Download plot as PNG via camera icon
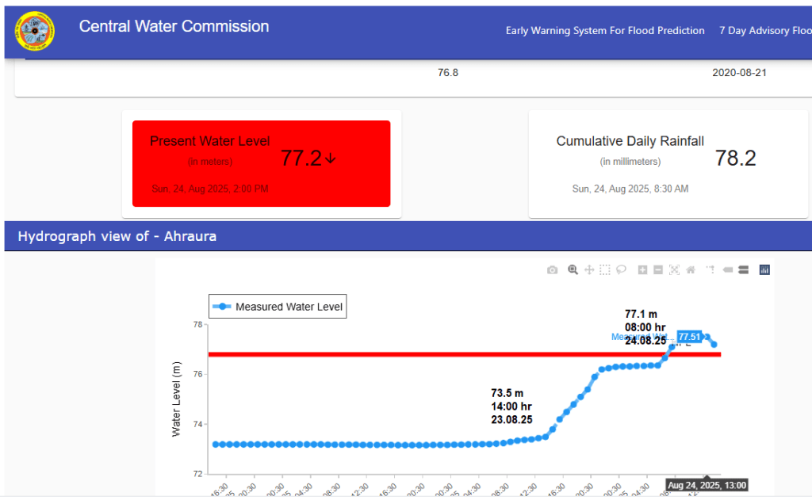The image size is (812, 504). click(552, 270)
